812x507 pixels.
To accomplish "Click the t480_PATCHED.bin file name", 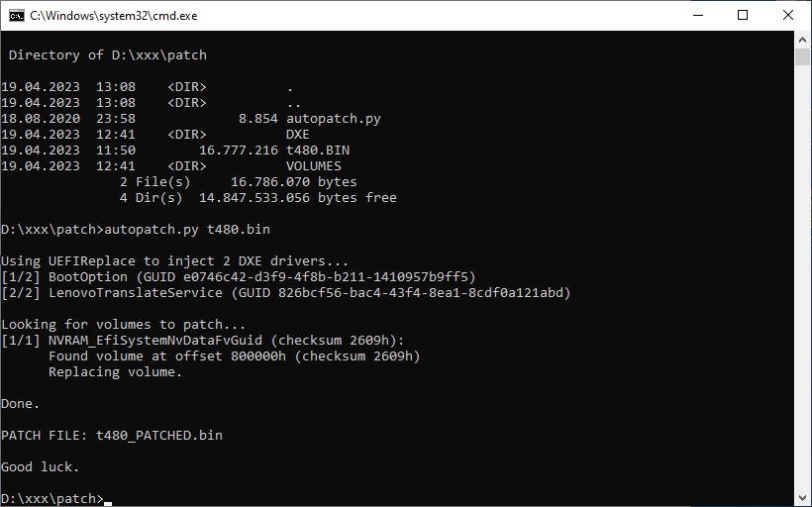I will pyautogui.click(x=159, y=436).
